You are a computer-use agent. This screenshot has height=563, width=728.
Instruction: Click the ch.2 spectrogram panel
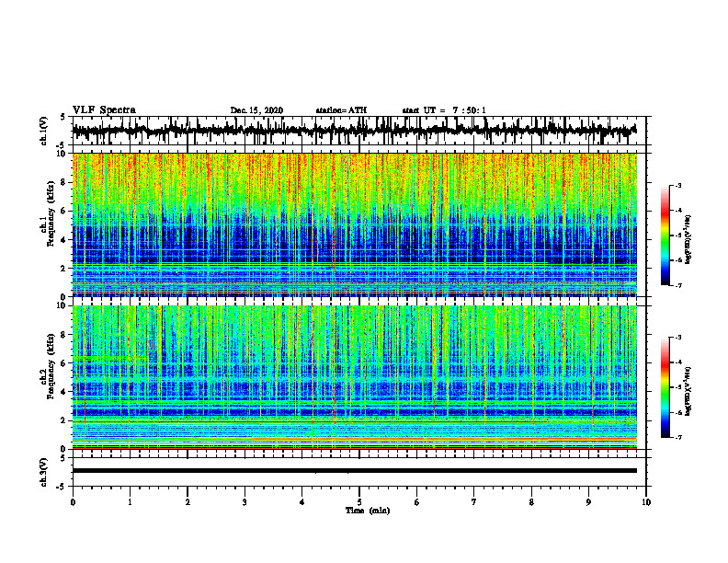(x=355, y=377)
